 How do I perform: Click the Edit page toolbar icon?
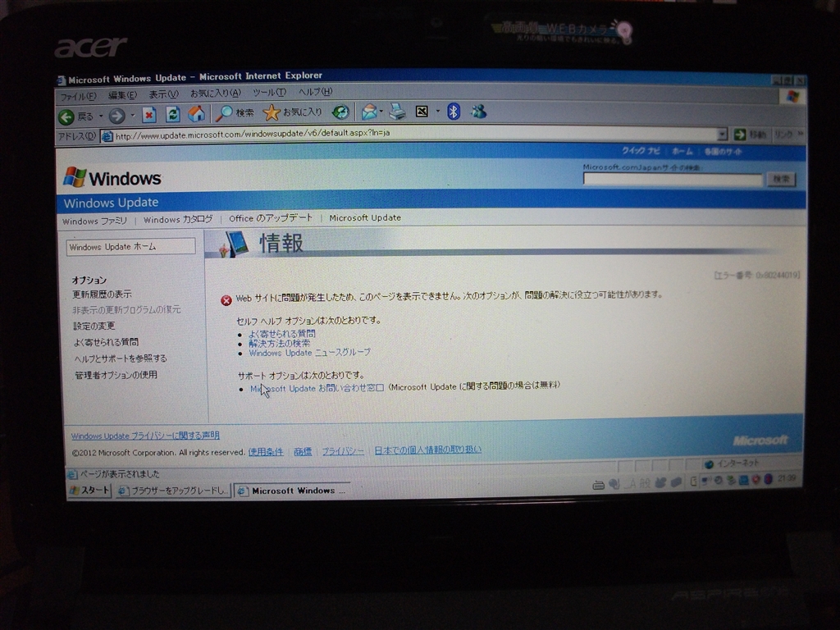[422, 112]
